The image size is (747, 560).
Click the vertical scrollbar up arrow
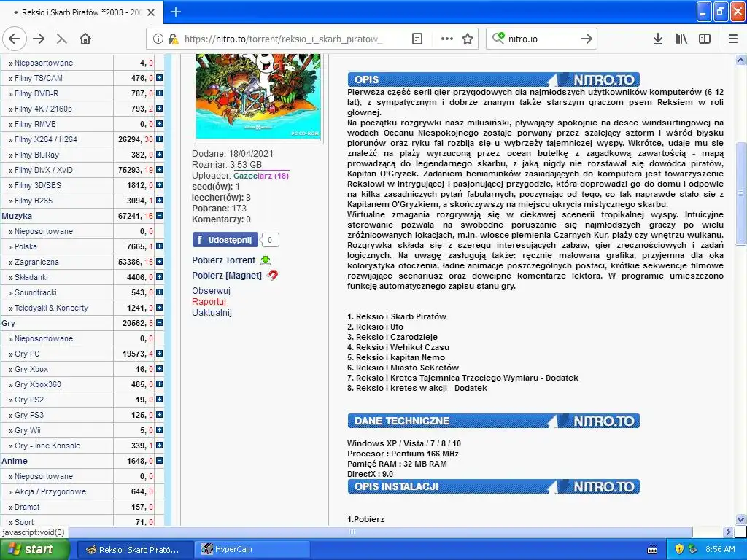741,60
